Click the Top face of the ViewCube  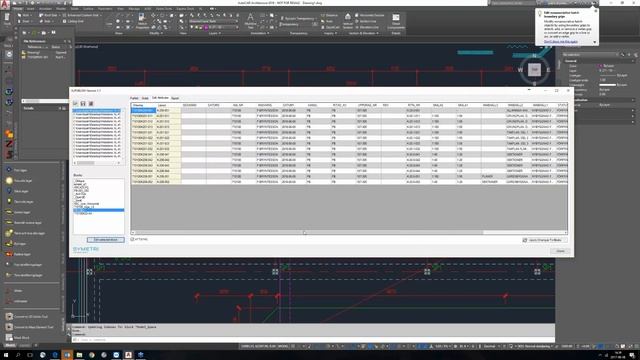tap(534, 70)
